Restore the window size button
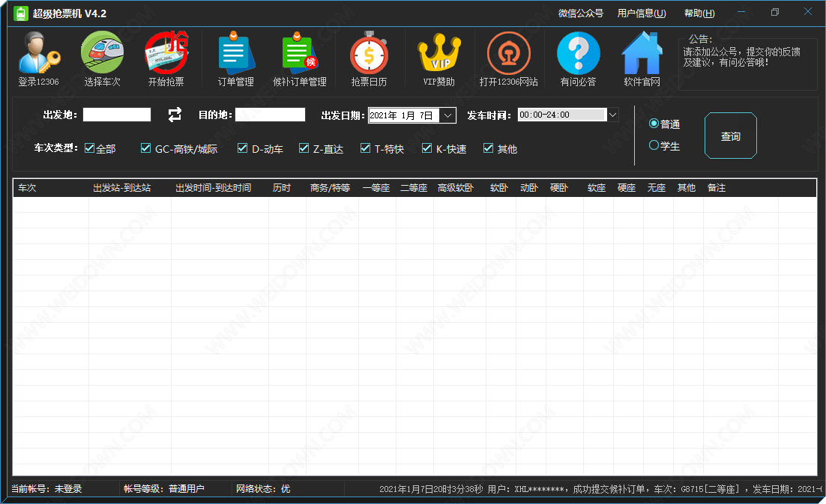 [775, 12]
